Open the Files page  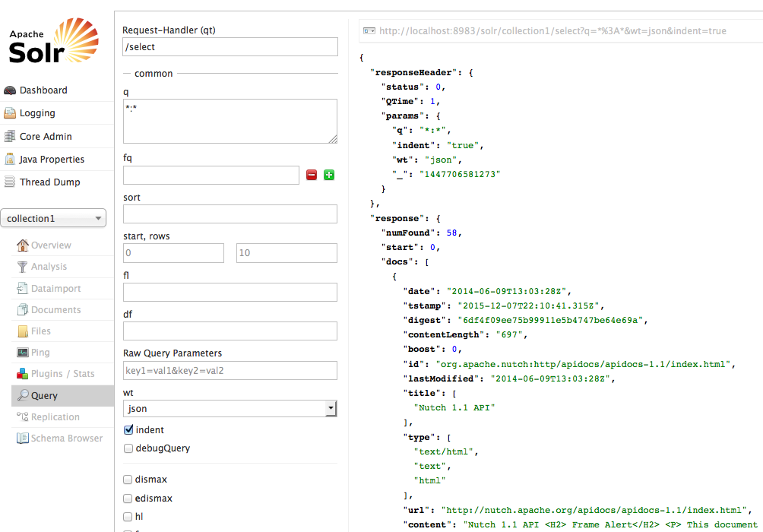click(41, 331)
